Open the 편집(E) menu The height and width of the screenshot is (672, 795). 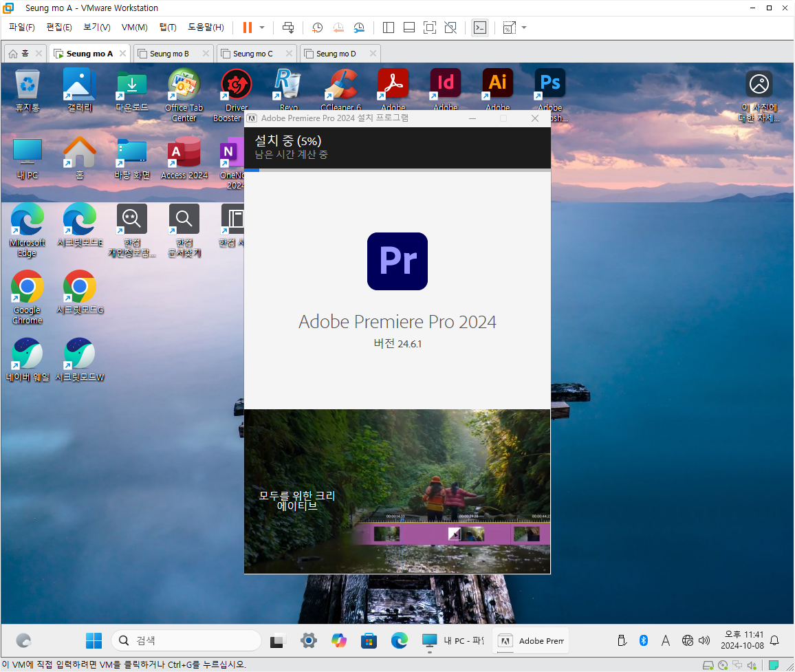(59, 28)
